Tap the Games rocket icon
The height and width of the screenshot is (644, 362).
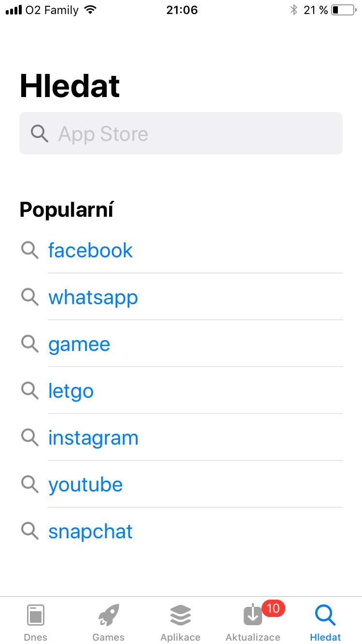coord(108,616)
